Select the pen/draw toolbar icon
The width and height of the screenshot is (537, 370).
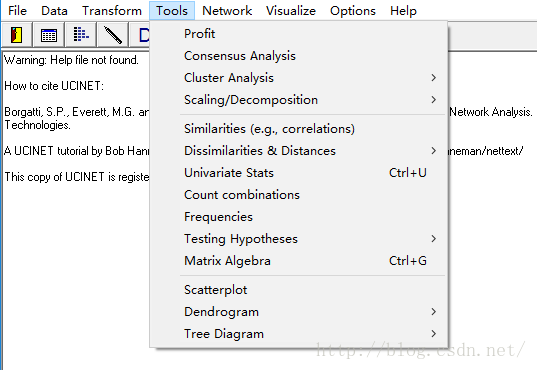113,35
